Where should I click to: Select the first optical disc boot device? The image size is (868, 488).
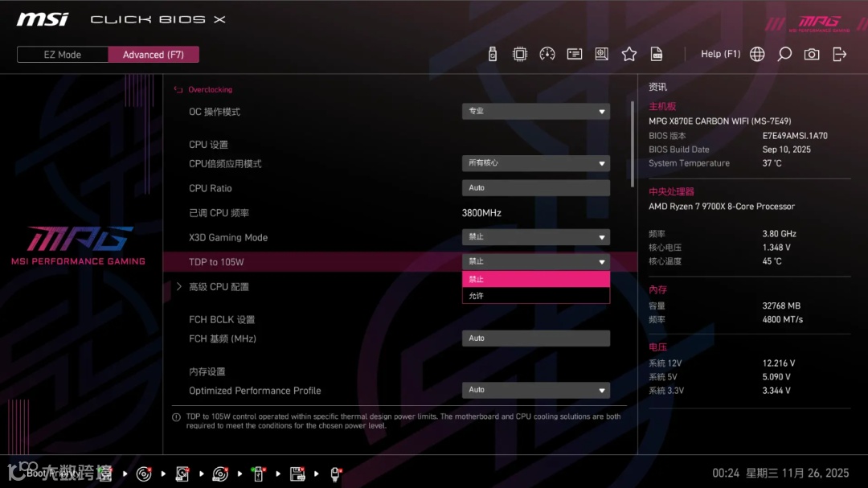pos(144,474)
